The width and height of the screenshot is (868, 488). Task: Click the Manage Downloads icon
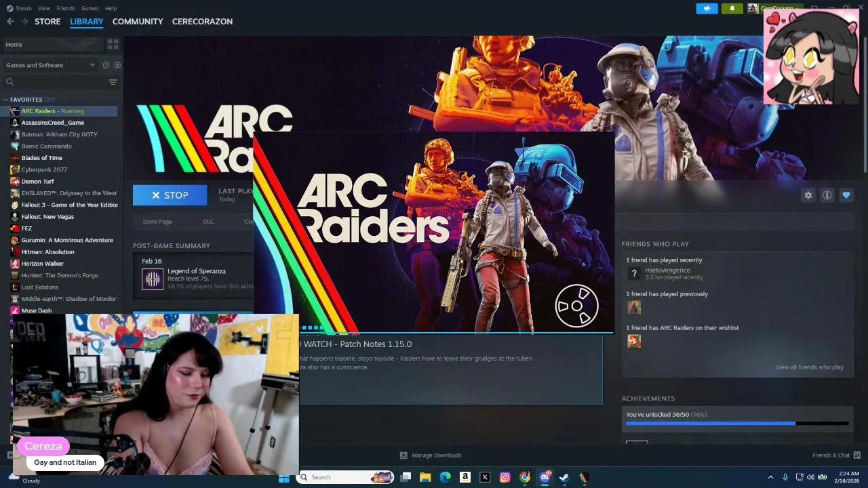pyautogui.click(x=403, y=455)
